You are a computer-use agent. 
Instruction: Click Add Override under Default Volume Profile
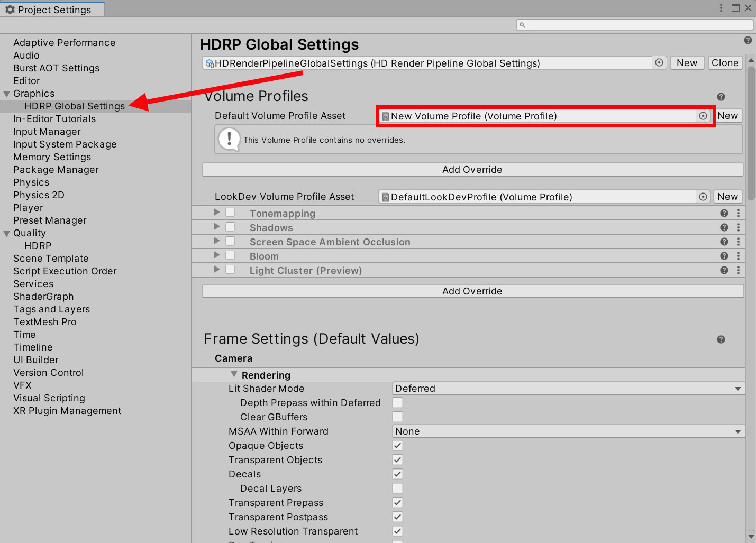[472, 169]
